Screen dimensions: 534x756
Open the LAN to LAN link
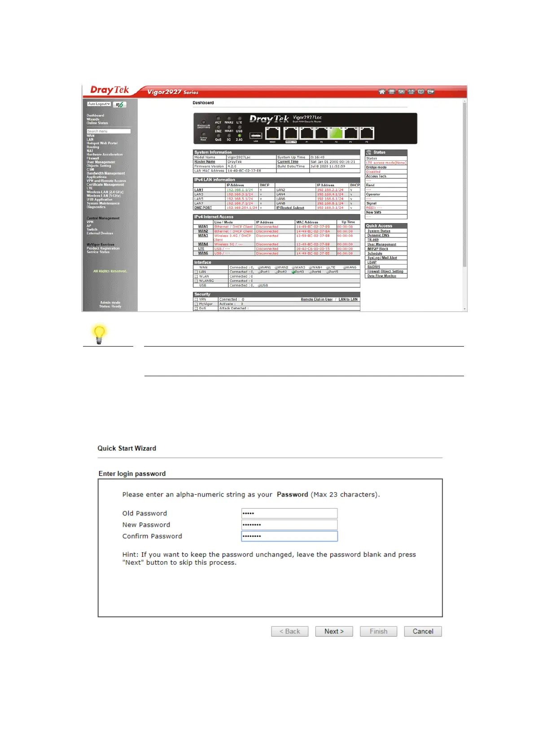point(348,299)
